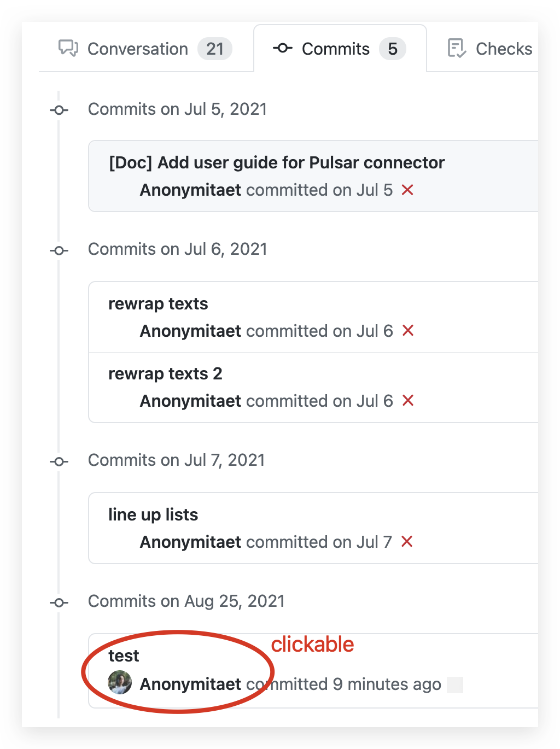
Task: Click the Conversation count badge showing 21
Action: pos(215,49)
